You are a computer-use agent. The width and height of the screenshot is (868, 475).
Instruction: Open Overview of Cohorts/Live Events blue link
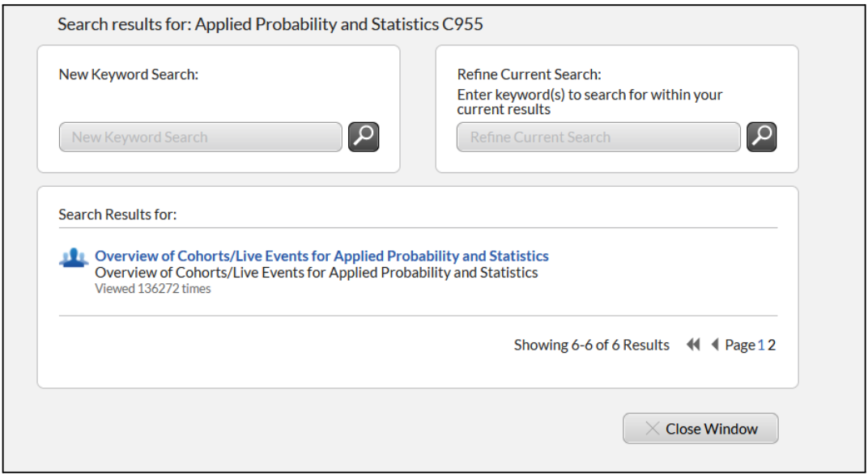[x=321, y=256]
